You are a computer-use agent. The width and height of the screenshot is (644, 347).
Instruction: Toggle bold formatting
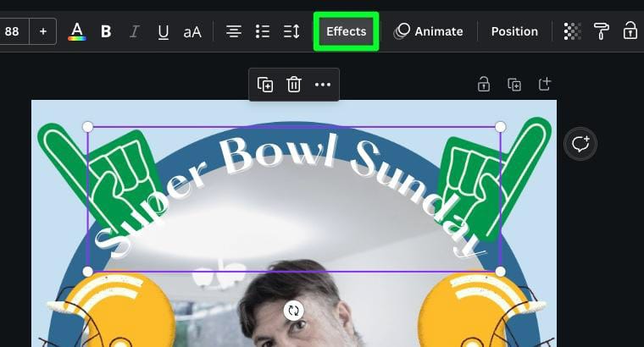[x=106, y=31]
